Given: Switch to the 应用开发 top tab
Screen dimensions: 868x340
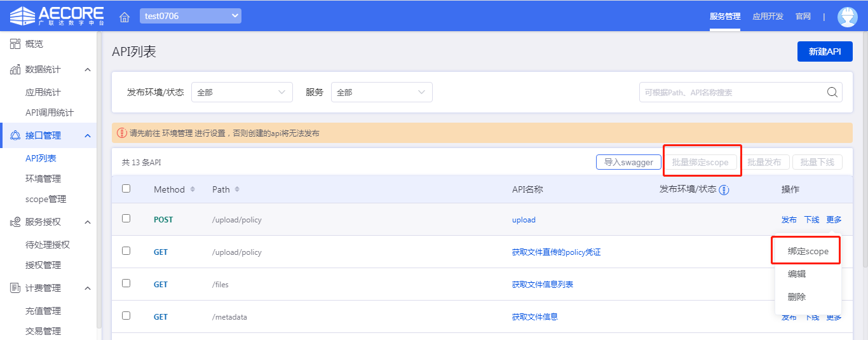Looking at the screenshot, I should click(x=768, y=17).
